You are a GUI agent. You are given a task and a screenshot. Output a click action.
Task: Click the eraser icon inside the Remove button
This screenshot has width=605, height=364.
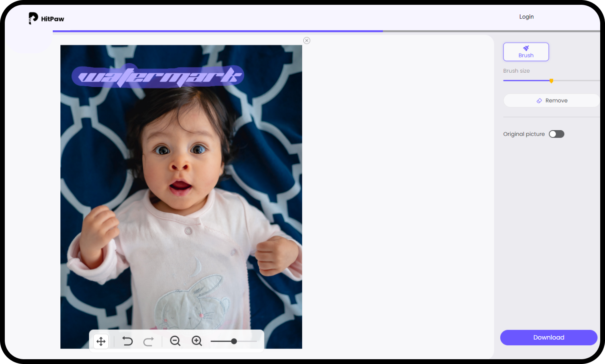point(539,100)
